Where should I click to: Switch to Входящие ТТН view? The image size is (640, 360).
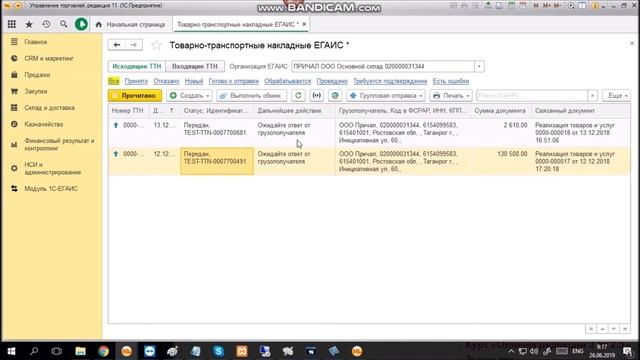coord(195,67)
